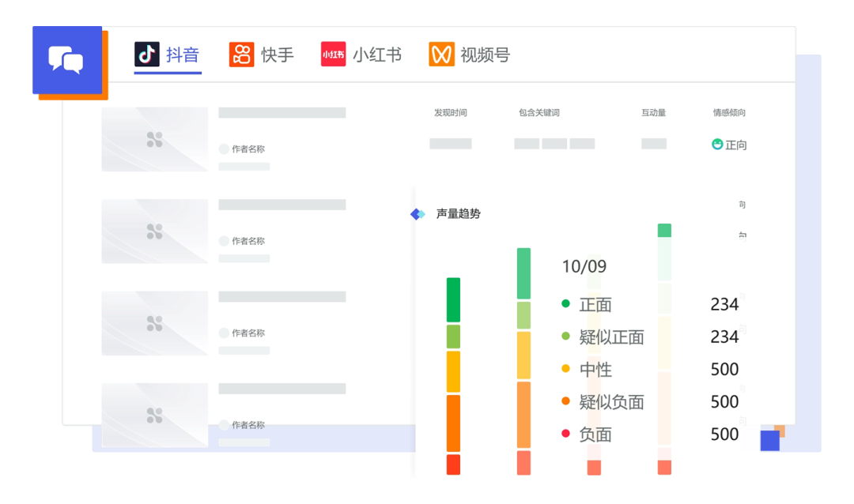
Task: Click the author avatar in the first row
Action: pyautogui.click(x=224, y=149)
